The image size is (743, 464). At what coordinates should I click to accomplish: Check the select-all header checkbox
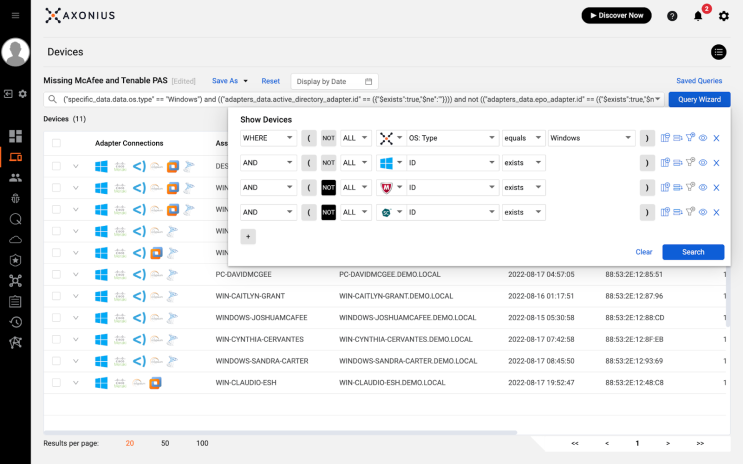57,143
